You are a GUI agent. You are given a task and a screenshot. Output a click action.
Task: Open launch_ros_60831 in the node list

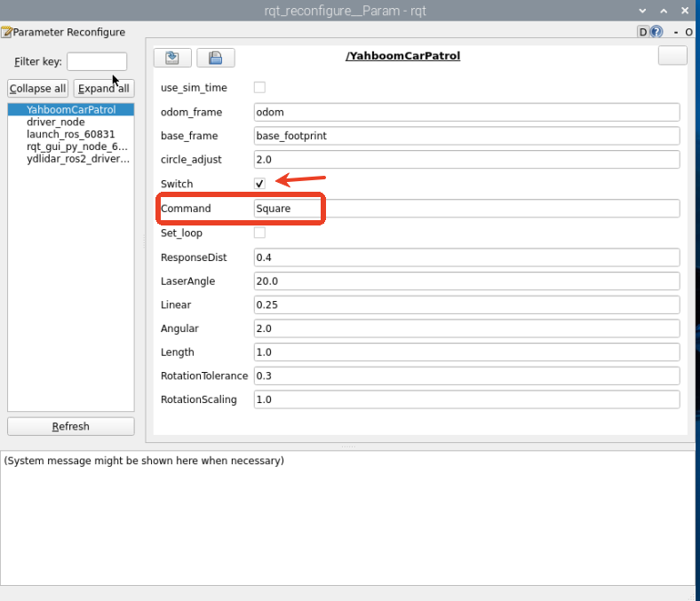(x=70, y=134)
